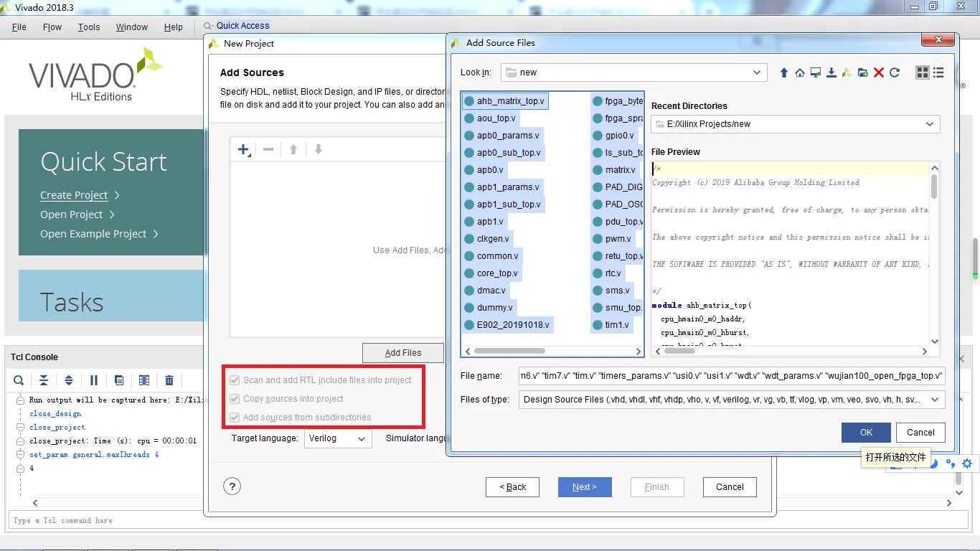Jump to the home directory
The width and height of the screenshot is (980, 551).
[x=799, y=72]
